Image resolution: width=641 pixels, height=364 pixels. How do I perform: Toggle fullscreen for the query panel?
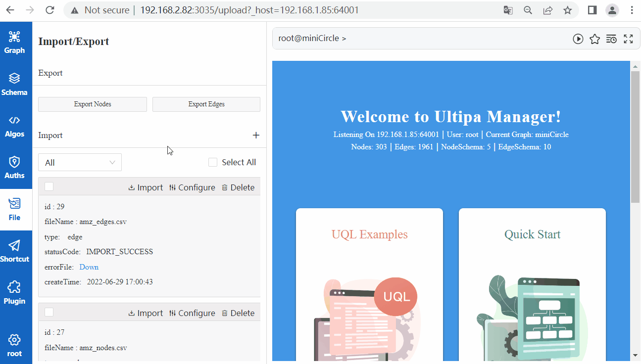[x=628, y=39]
